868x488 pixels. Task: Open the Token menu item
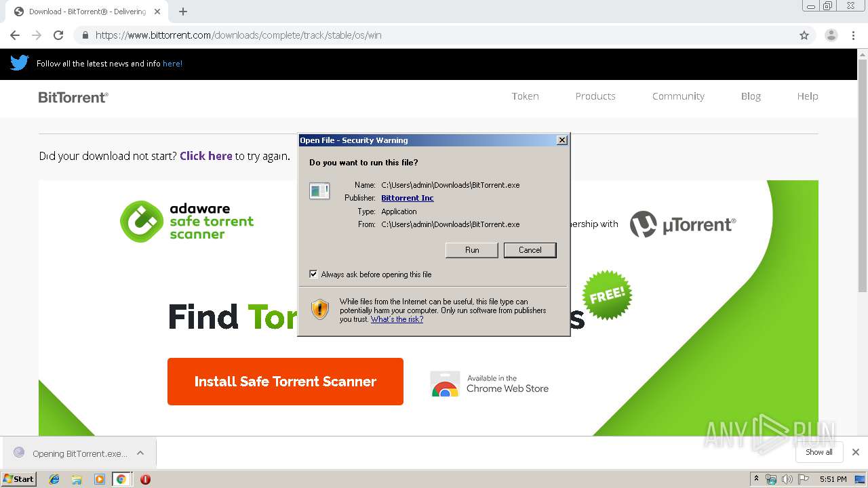tap(526, 96)
